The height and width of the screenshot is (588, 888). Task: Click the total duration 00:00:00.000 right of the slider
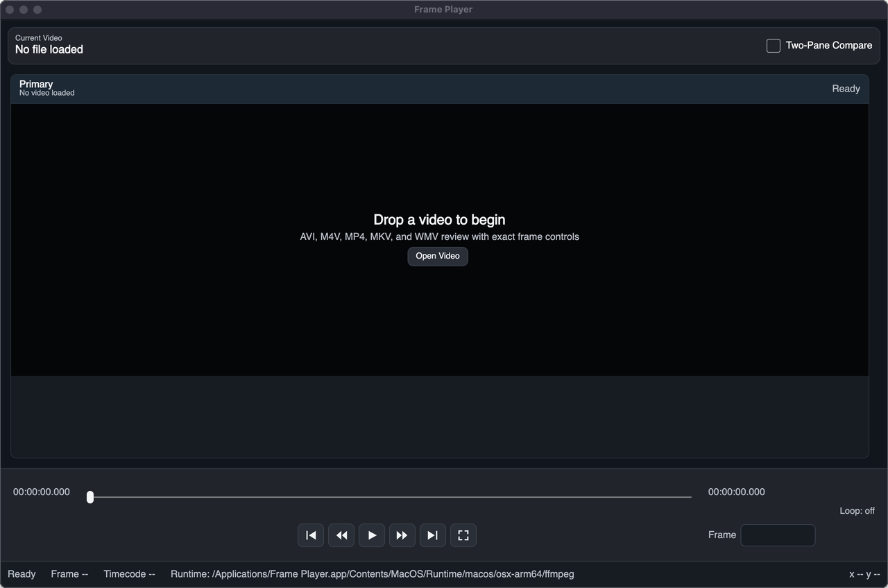pyautogui.click(x=737, y=492)
